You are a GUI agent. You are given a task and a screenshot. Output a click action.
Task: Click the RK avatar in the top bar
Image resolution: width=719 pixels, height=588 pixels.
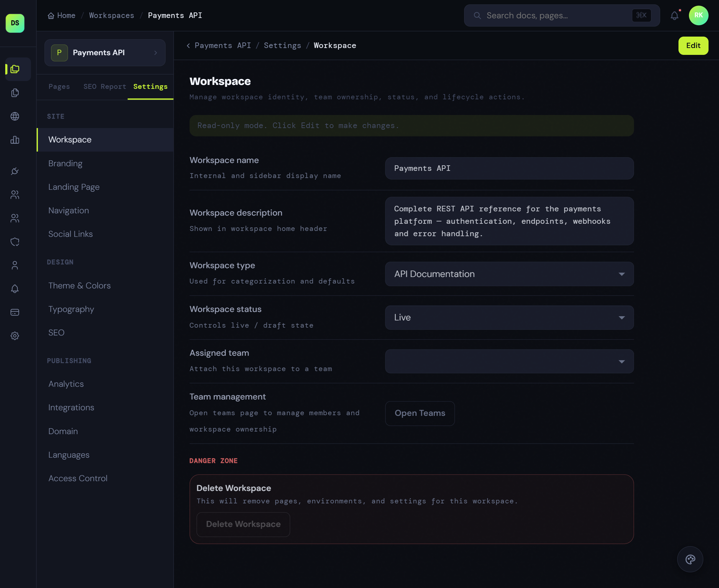699,15
